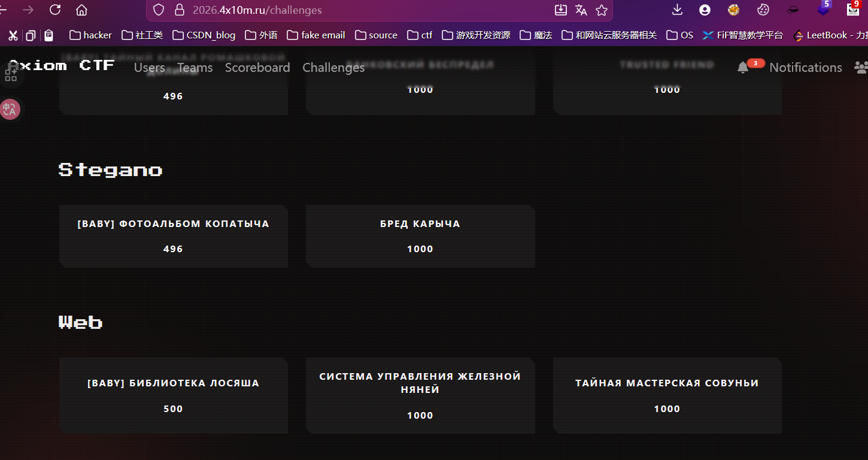Click the notifications bell icon
Image resolution: width=868 pixels, height=460 pixels.
point(743,68)
